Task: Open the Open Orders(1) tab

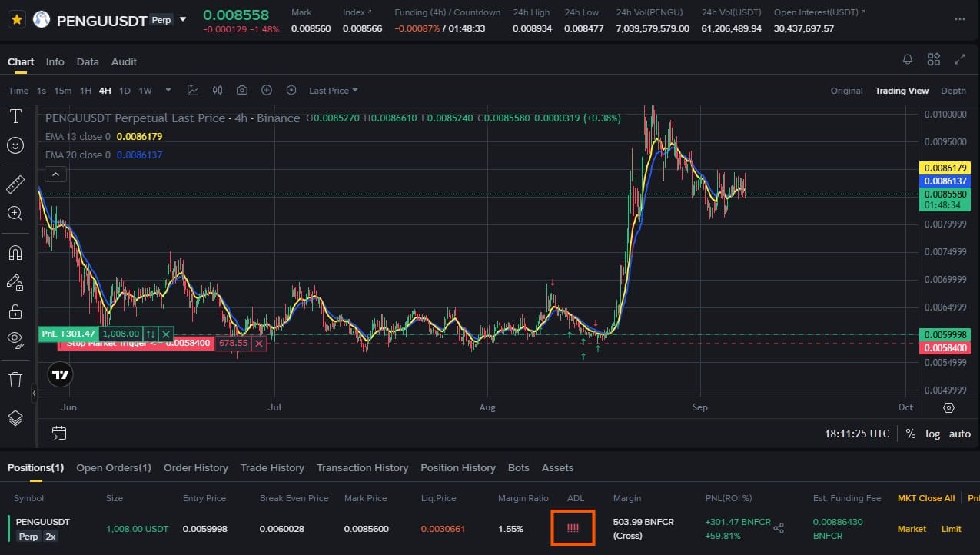Action: click(x=114, y=467)
